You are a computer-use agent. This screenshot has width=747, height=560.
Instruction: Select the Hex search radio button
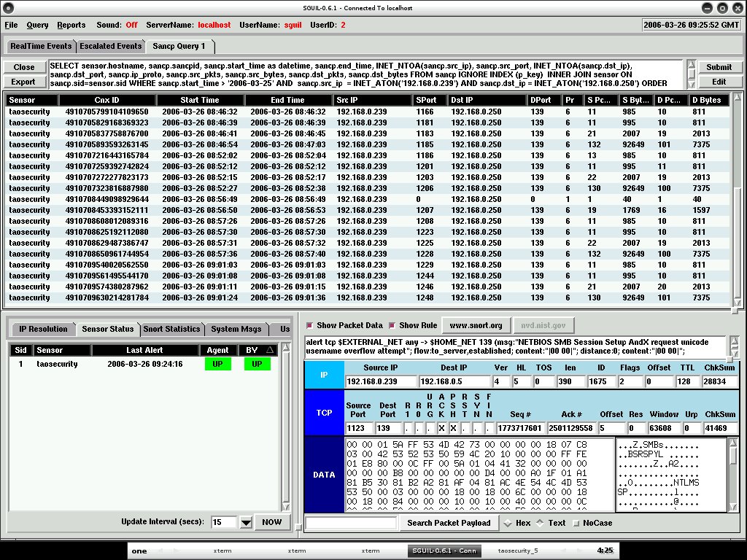pyautogui.click(x=508, y=523)
